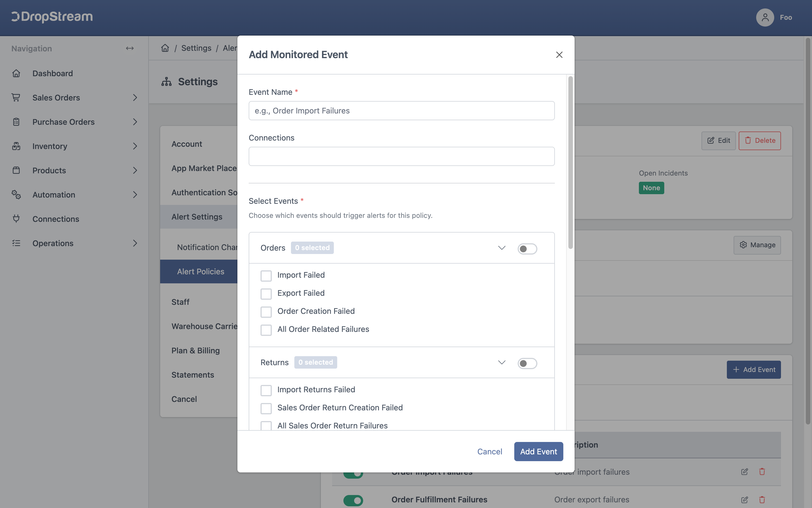Click the Cancel link in dialog footer

pos(489,452)
